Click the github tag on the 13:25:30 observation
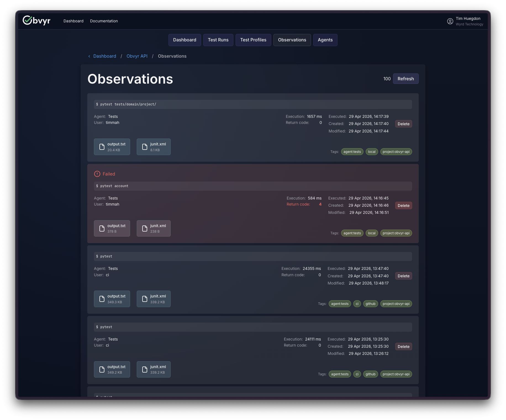 coord(371,374)
